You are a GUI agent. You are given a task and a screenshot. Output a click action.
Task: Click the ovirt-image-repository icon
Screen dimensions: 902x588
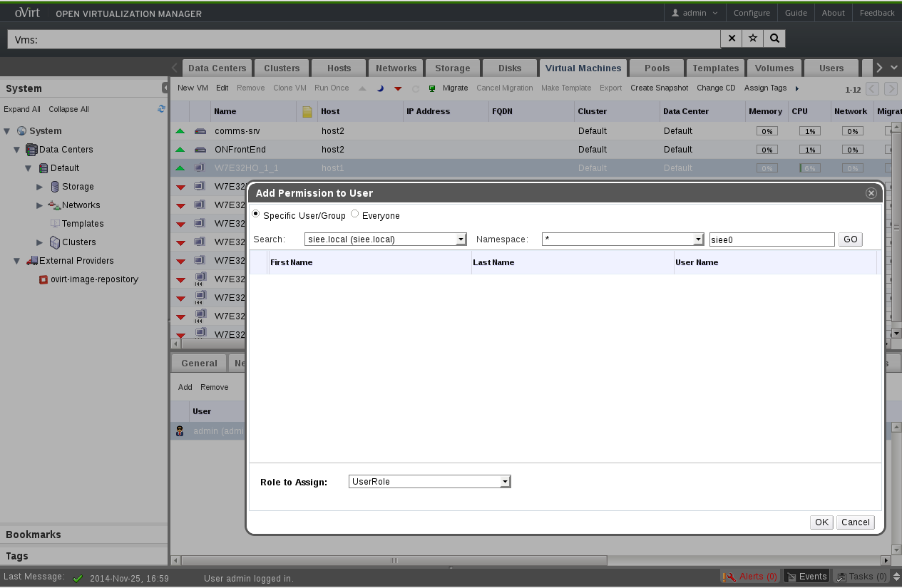[43, 279]
